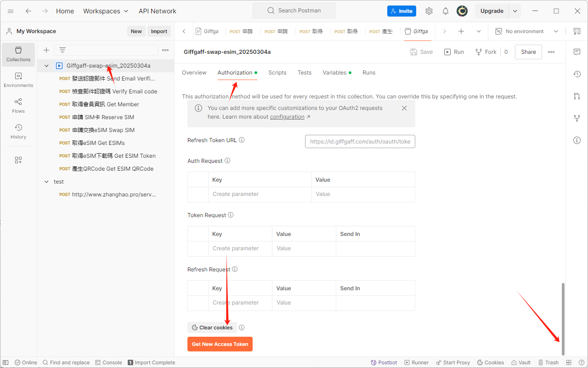Click the Postbot icon in status bar
The width and height of the screenshot is (588, 368).
click(384, 362)
